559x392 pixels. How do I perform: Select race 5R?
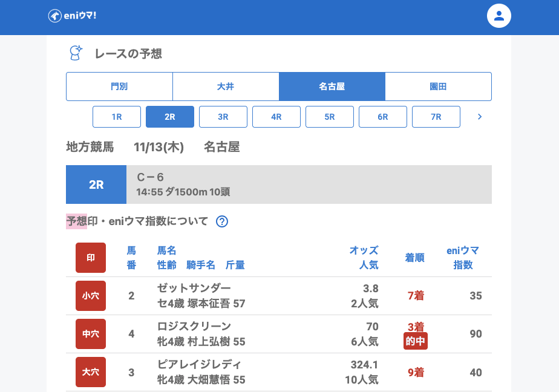point(330,117)
